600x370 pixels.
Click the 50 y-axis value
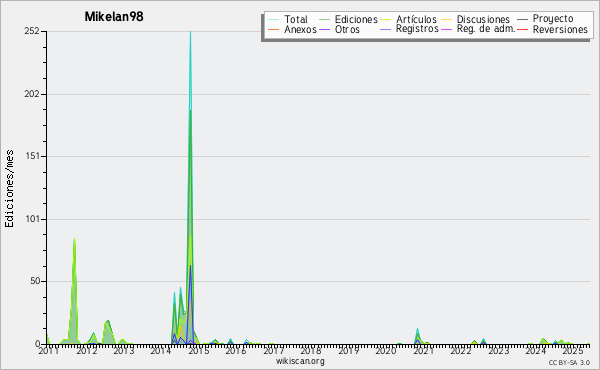pos(35,281)
